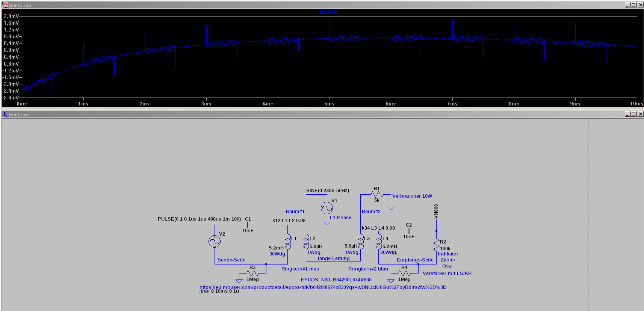Image resolution: width=644 pixels, height=311 pixels.
Task: Click the 5ms label on the time axis
Action: [330, 104]
